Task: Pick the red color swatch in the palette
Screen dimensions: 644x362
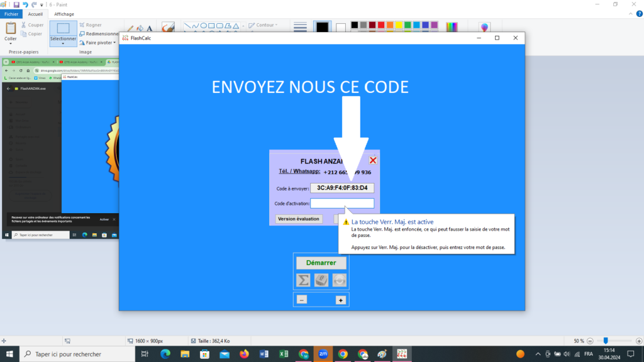Action: coord(381,25)
